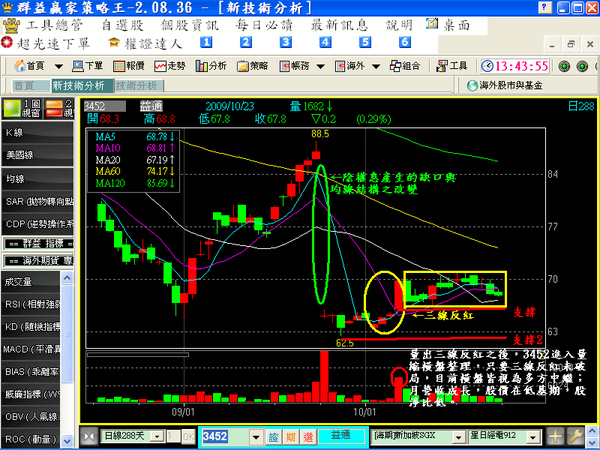Switch to the 首頁 tab
600x450 pixels.
[x=31, y=86]
